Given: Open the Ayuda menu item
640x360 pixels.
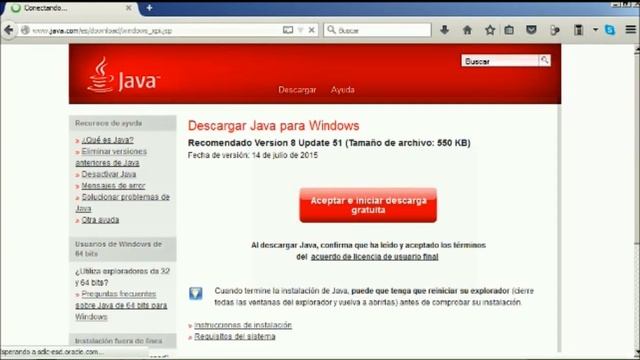Looking at the screenshot, I should pyautogui.click(x=342, y=90).
